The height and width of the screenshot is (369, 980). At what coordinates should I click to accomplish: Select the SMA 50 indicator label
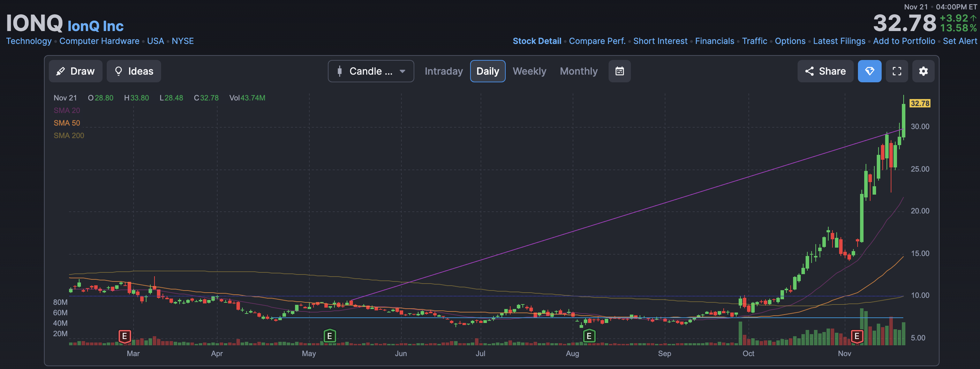[x=67, y=123]
